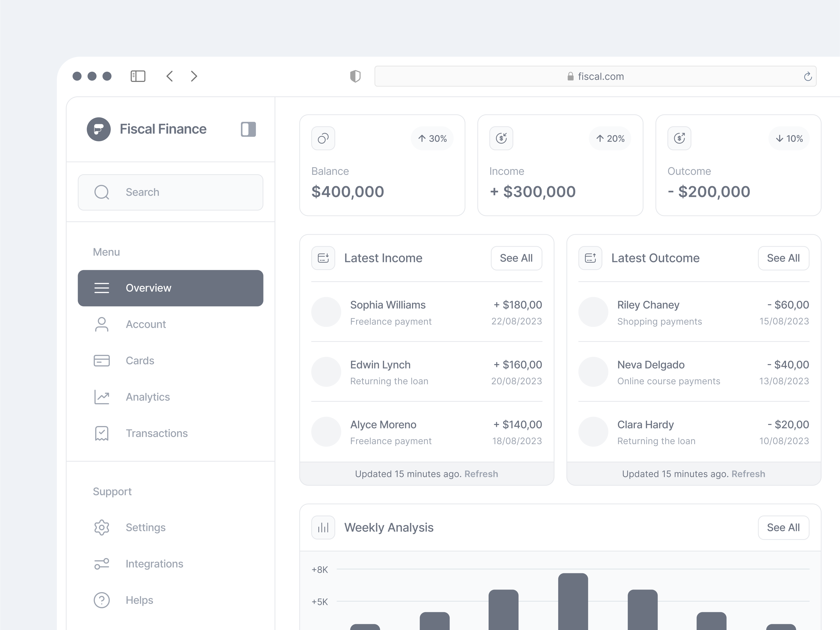Screen dimensions: 840x630
Task: Toggle the sidebar collapse control
Action: tap(248, 129)
